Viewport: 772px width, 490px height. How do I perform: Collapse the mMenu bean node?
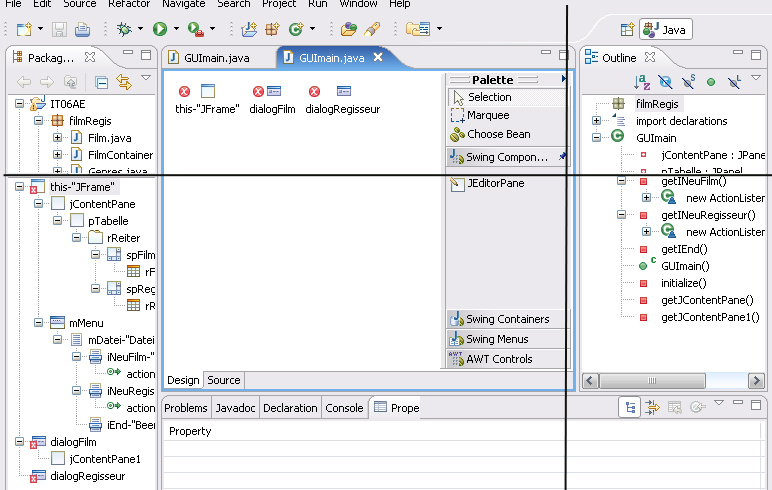click(38, 323)
